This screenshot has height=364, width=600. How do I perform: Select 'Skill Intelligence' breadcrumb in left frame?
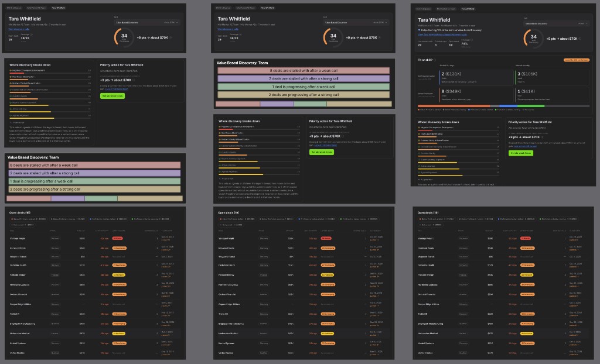tap(14, 8)
